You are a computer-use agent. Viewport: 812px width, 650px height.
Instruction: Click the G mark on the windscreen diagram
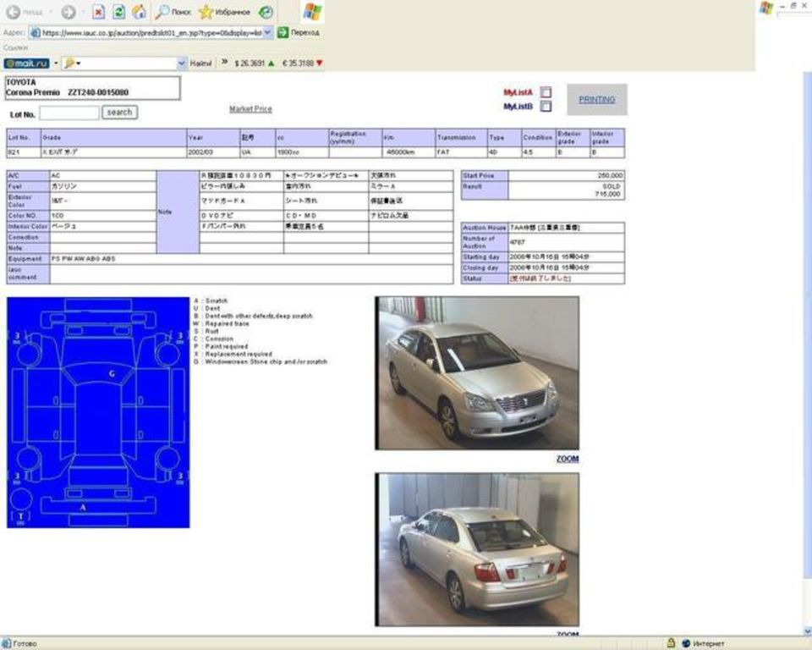point(112,374)
